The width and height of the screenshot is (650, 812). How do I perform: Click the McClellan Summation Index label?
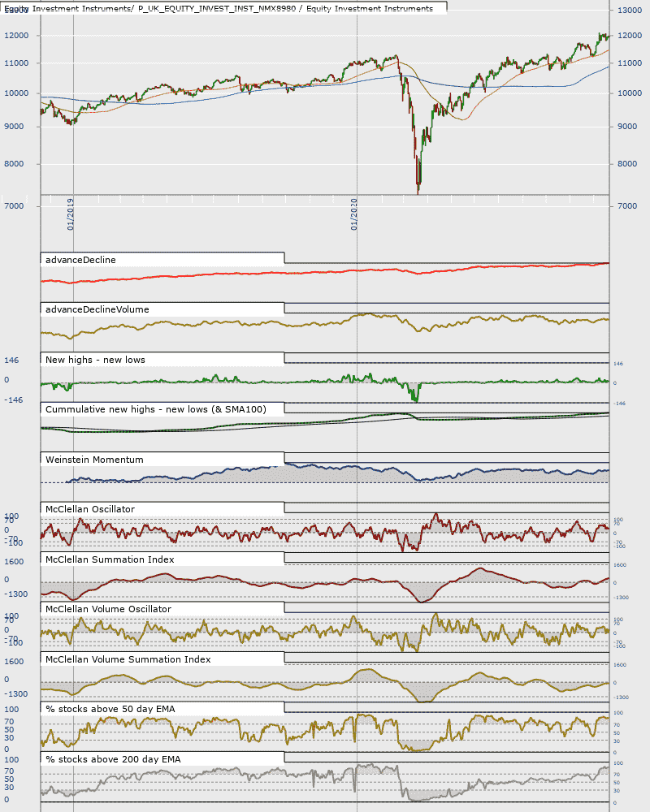click(110, 559)
